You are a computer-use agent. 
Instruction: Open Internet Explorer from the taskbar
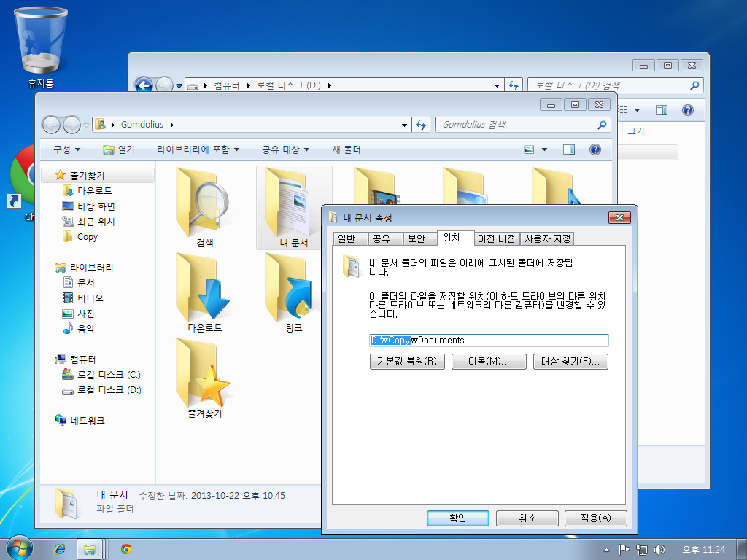coord(60,548)
